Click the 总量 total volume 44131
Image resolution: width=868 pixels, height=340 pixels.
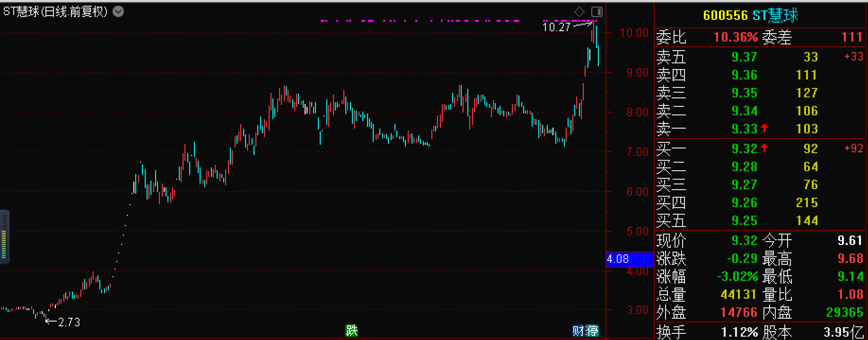tap(738, 294)
